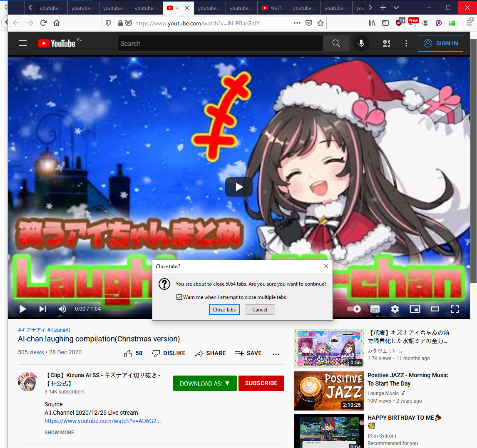Save the page to Pocket

[x=309, y=23]
